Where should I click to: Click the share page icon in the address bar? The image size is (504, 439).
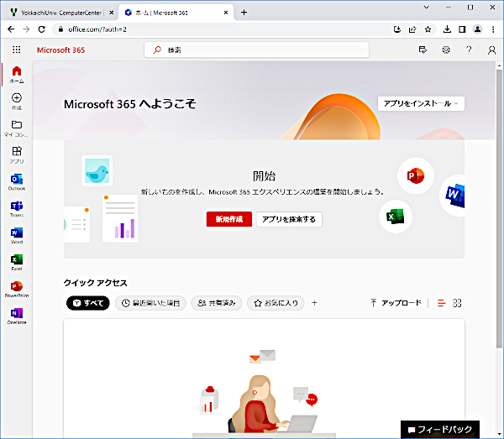pos(412,29)
